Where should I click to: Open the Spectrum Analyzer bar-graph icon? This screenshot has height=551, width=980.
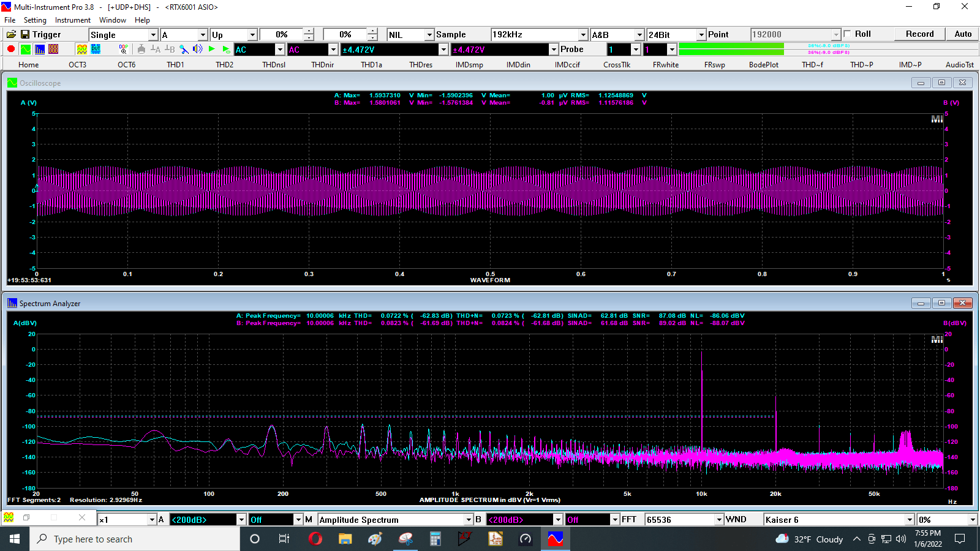pyautogui.click(x=39, y=49)
